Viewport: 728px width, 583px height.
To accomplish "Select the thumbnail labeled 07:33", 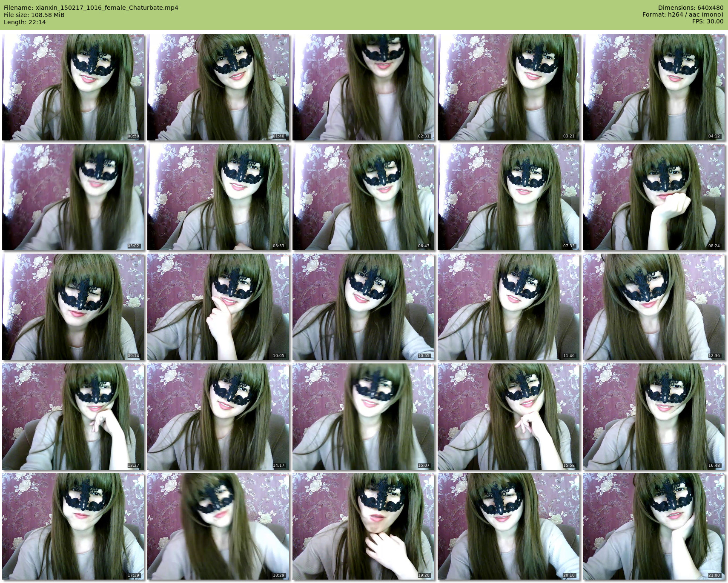I will pos(509,197).
